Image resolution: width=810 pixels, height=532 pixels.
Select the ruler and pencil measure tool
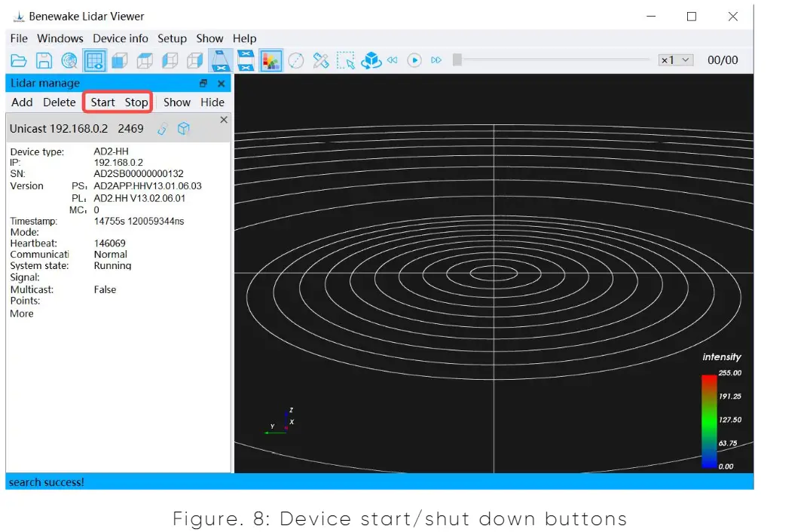321,60
